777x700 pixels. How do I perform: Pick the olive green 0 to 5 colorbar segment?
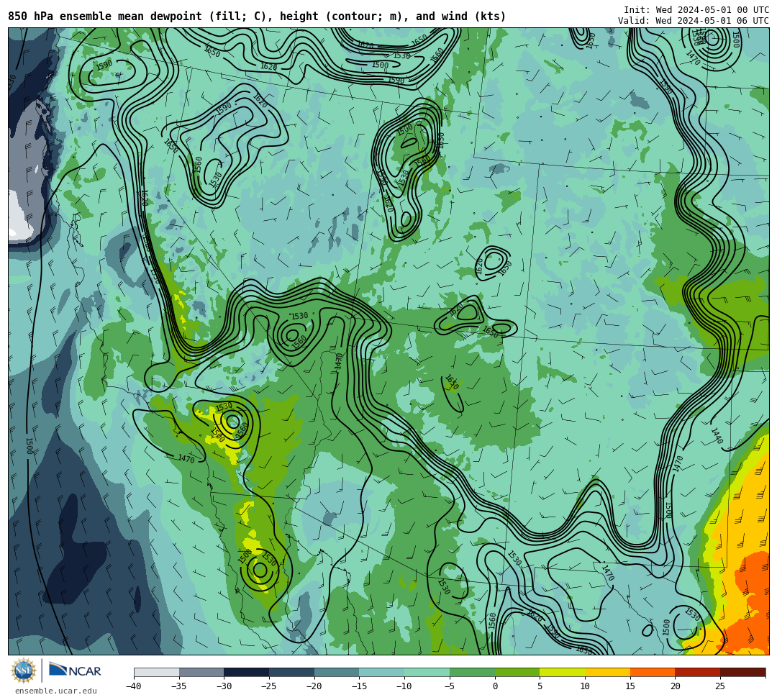[x=517, y=672]
